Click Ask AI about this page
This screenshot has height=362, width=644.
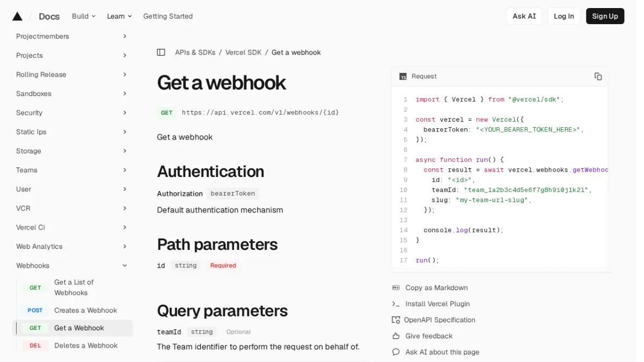(442, 352)
